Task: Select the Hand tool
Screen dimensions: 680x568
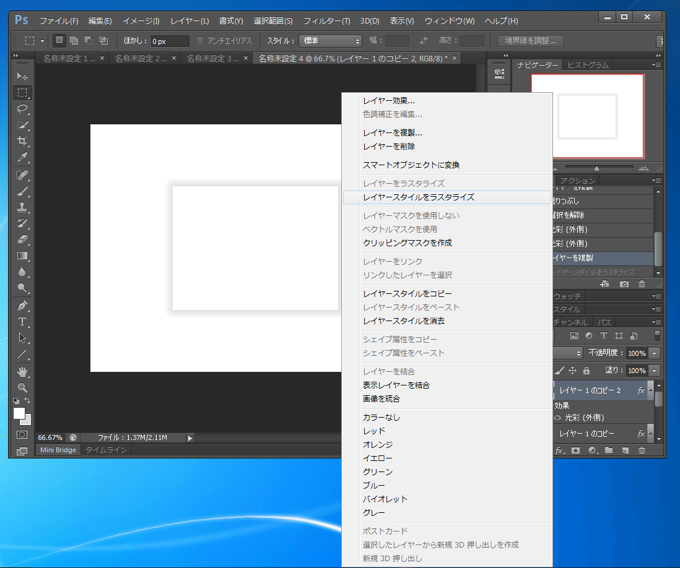Action: coord(22,372)
